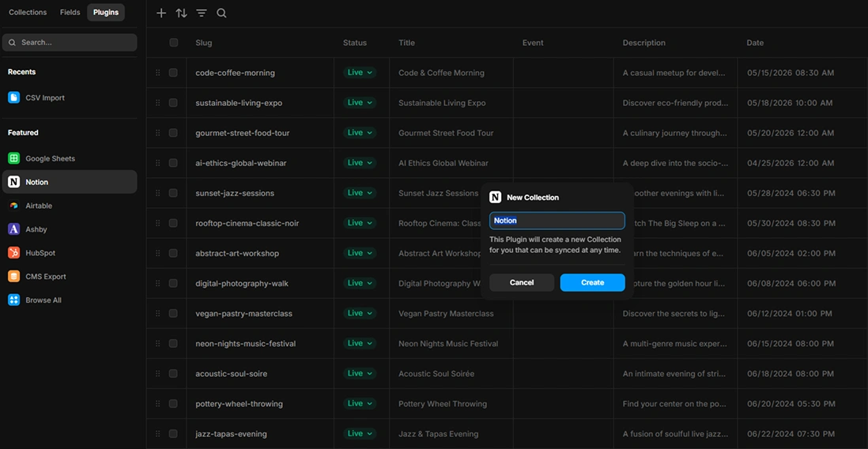Click the Description column header
The height and width of the screenshot is (449, 868).
[x=643, y=43]
